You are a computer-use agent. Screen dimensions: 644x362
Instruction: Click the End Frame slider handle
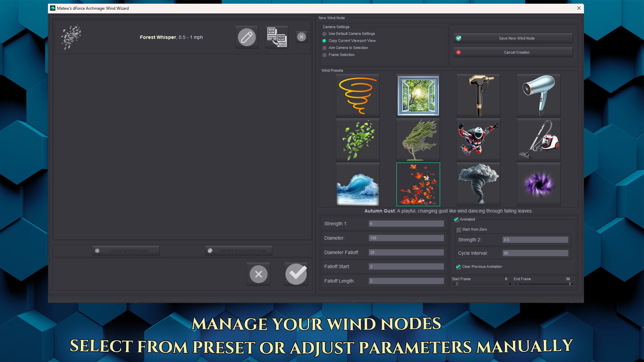coord(570,284)
